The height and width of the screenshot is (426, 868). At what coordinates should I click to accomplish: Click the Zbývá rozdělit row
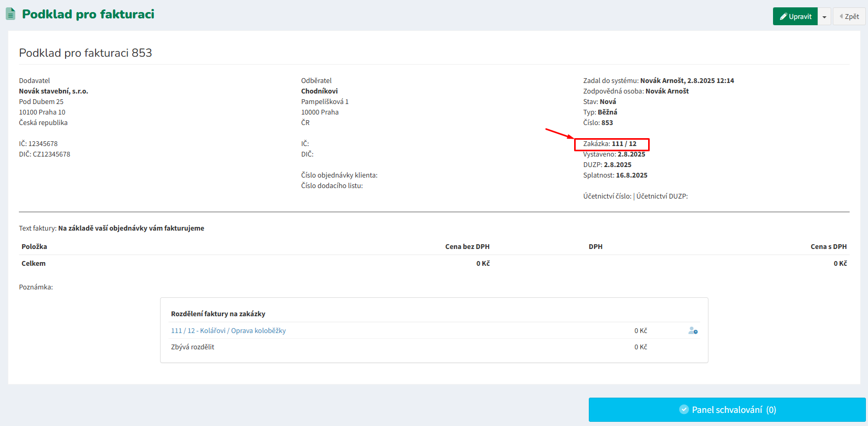tap(193, 347)
